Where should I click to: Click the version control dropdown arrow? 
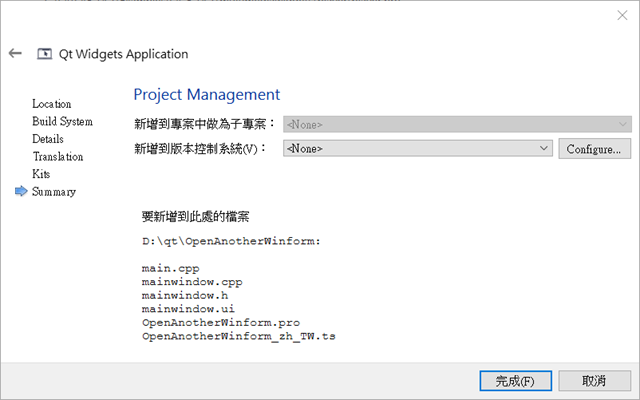543,148
